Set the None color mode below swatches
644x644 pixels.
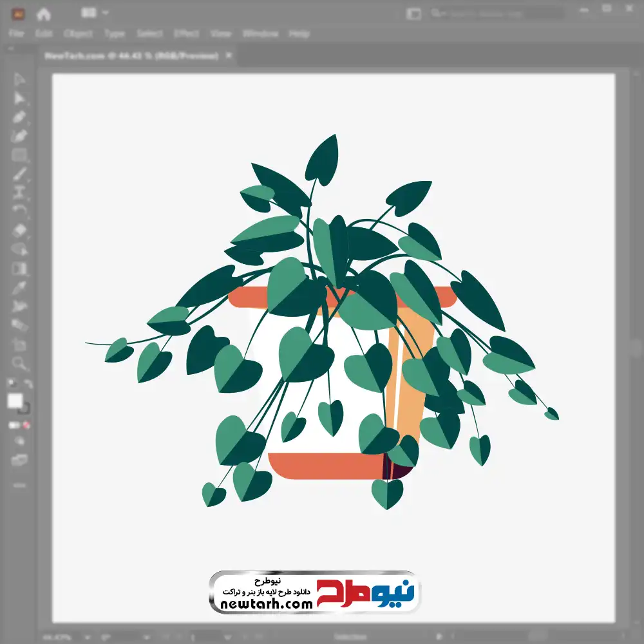27,426
